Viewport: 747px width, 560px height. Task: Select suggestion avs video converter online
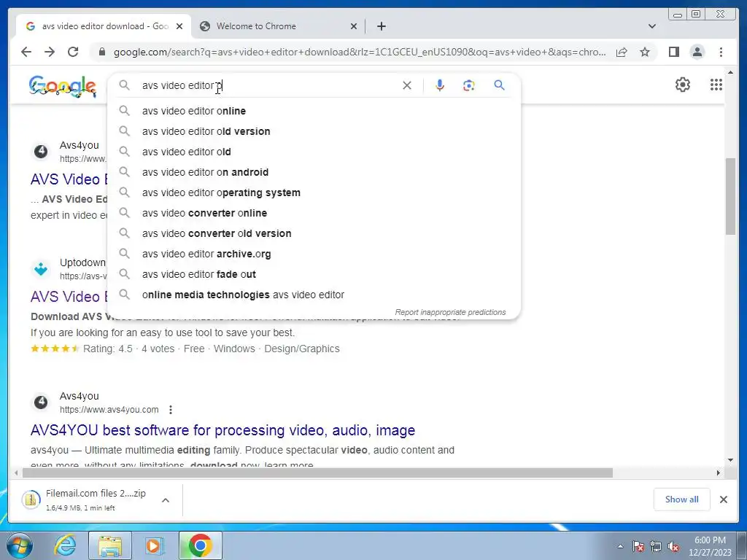tap(314, 214)
